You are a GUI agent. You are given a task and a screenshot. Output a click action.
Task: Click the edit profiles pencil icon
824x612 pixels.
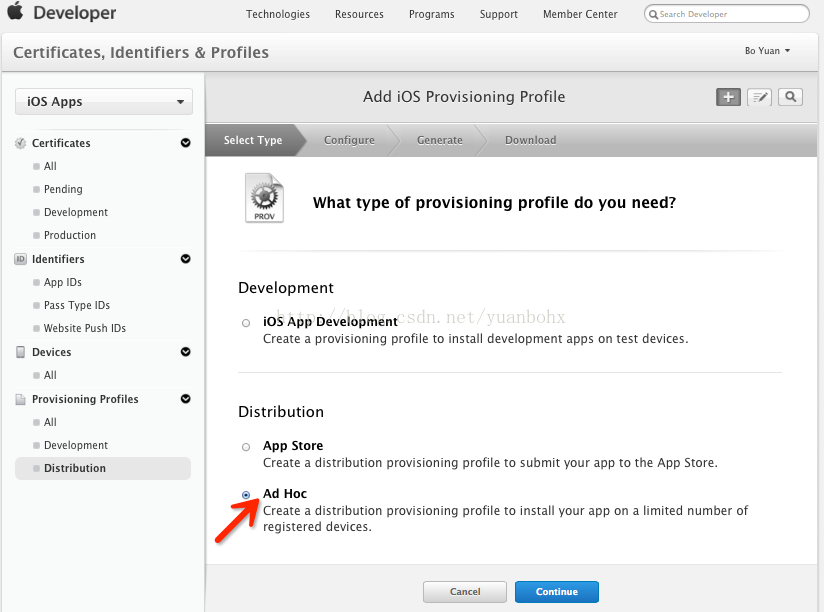tap(760, 97)
